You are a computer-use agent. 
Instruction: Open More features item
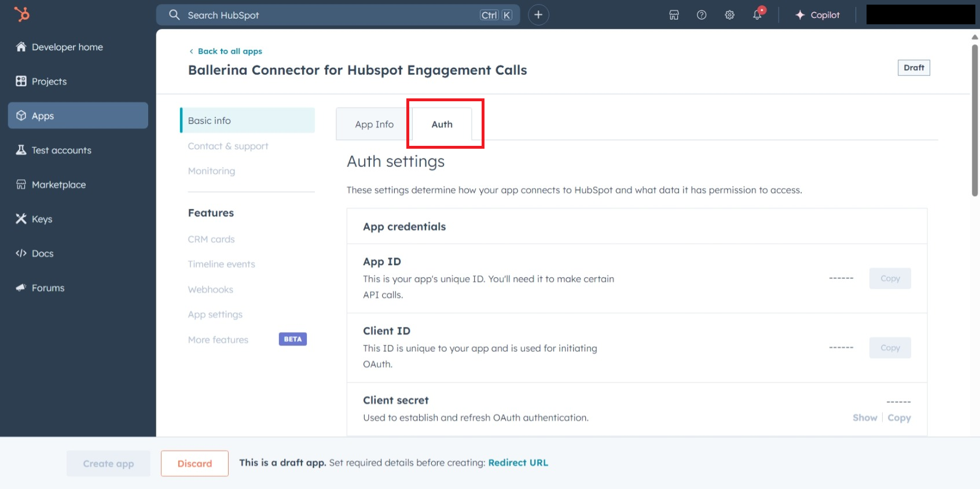coord(218,340)
